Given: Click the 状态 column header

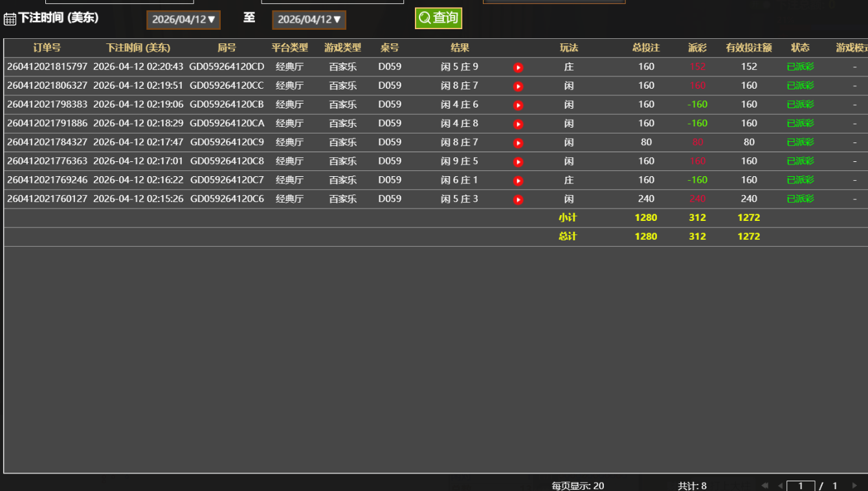Looking at the screenshot, I should (800, 48).
